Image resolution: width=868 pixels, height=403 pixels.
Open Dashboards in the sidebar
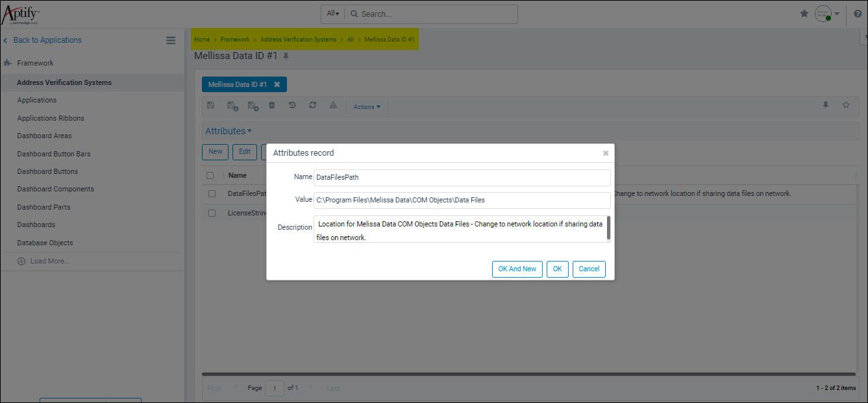36,225
